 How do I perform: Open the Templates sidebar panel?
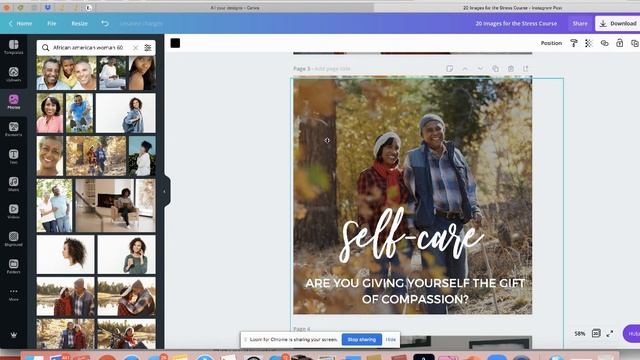point(13,47)
